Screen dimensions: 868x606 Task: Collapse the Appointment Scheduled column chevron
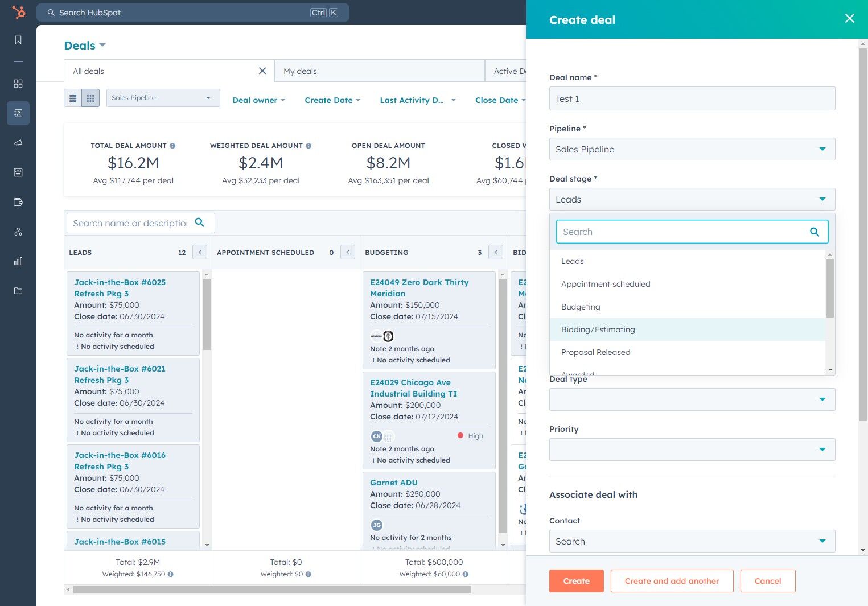pyautogui.click(x=348, y=252)
